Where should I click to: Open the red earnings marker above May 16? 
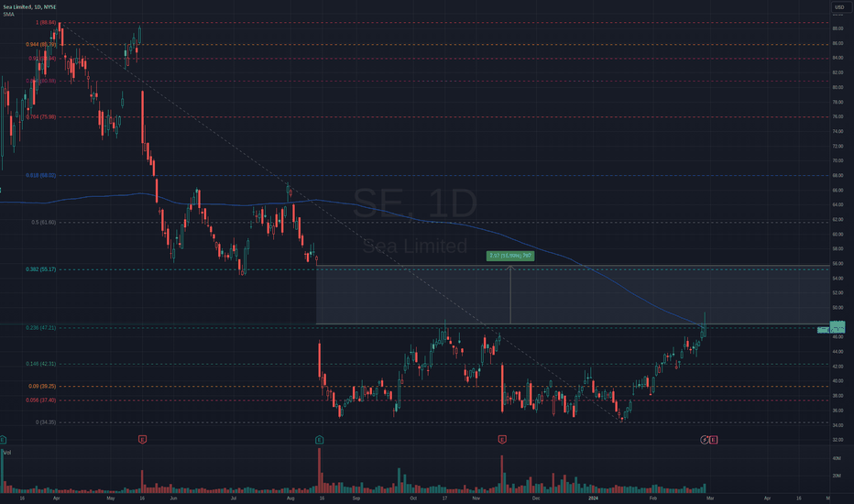[x=142, y=439]
